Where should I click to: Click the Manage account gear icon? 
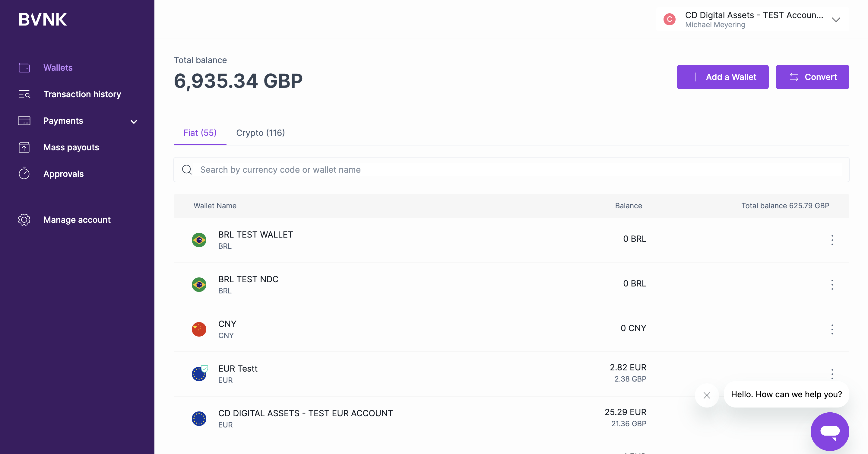(24, 219)
